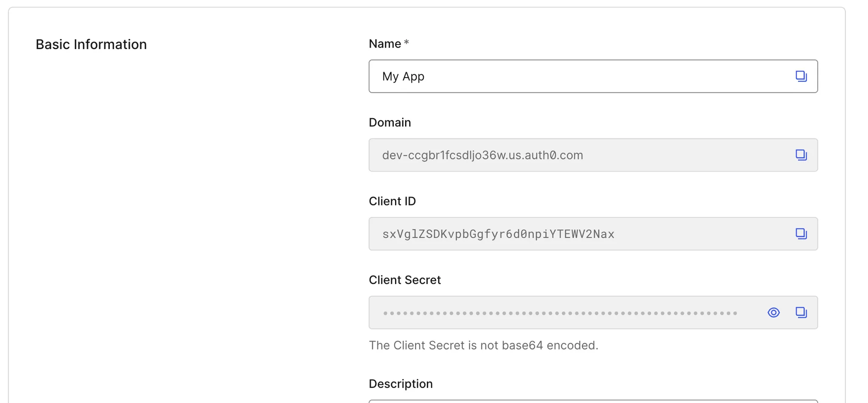
Task: Click the Description label
Action: [401, 384]
